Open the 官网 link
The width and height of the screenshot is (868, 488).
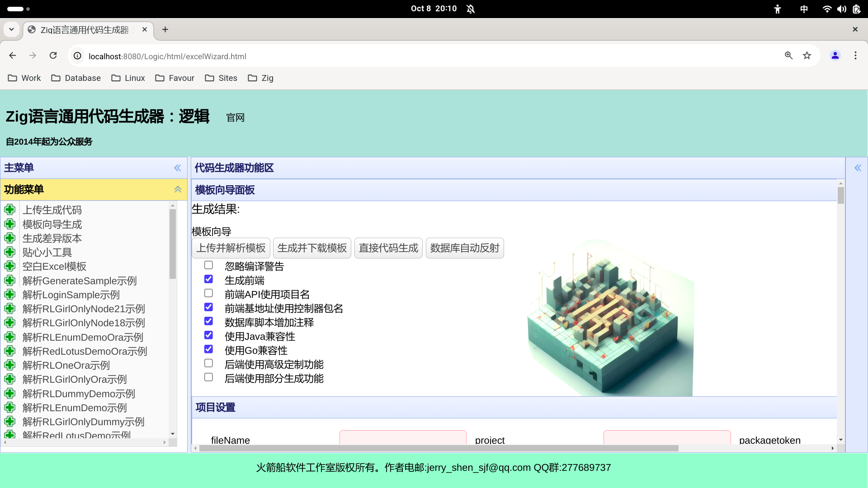pos(235,117)
